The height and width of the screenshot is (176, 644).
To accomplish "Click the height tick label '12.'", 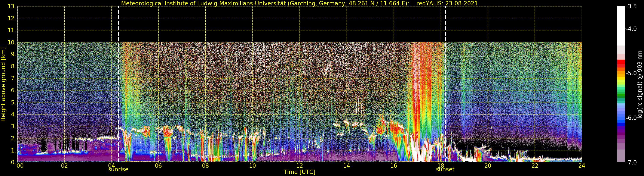I will click(x=12, y=18).
